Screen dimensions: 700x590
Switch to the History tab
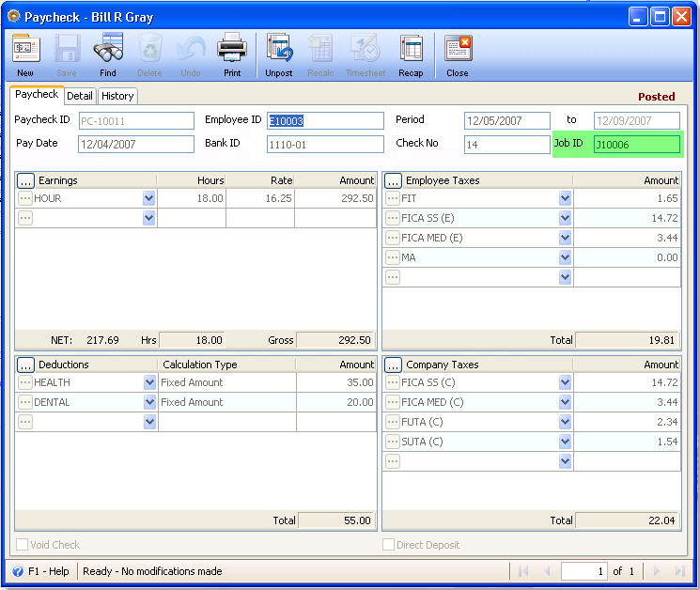point(117,96)
